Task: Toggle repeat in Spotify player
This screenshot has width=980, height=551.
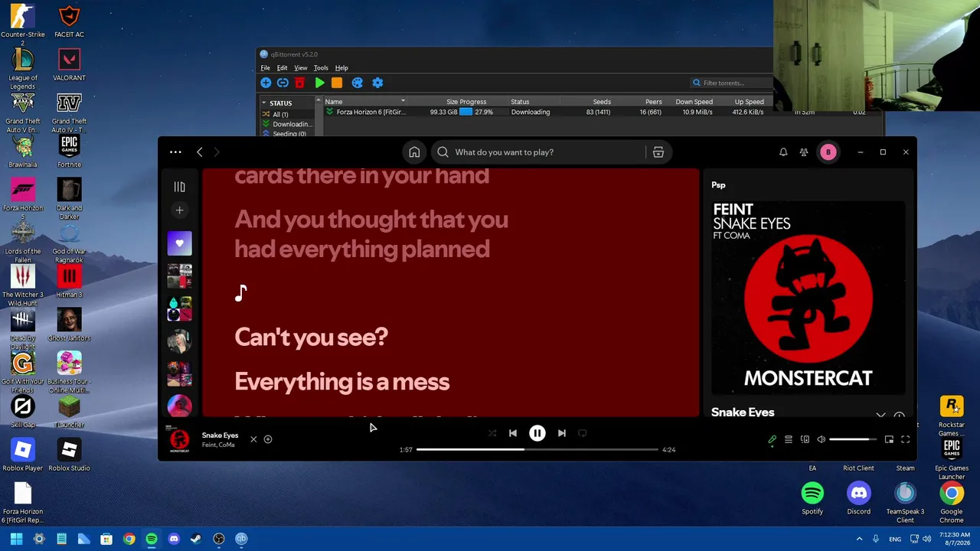Action: 583,433
